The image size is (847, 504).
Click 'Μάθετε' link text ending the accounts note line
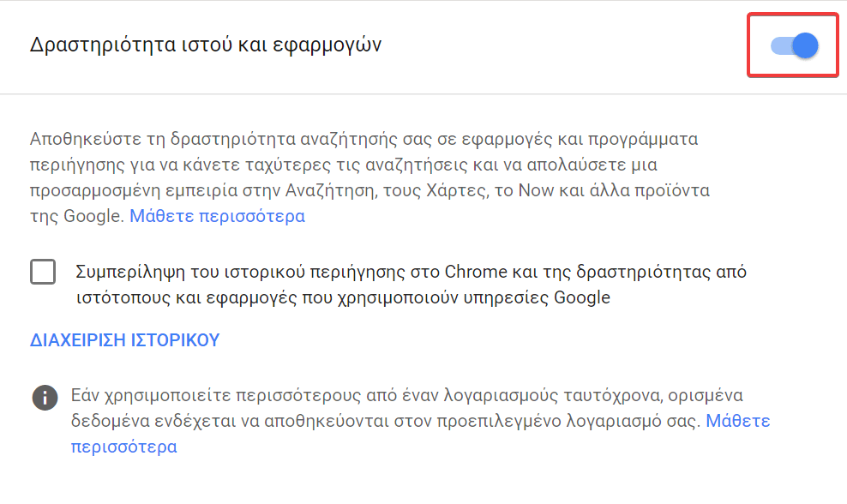(x=738, y=421)
